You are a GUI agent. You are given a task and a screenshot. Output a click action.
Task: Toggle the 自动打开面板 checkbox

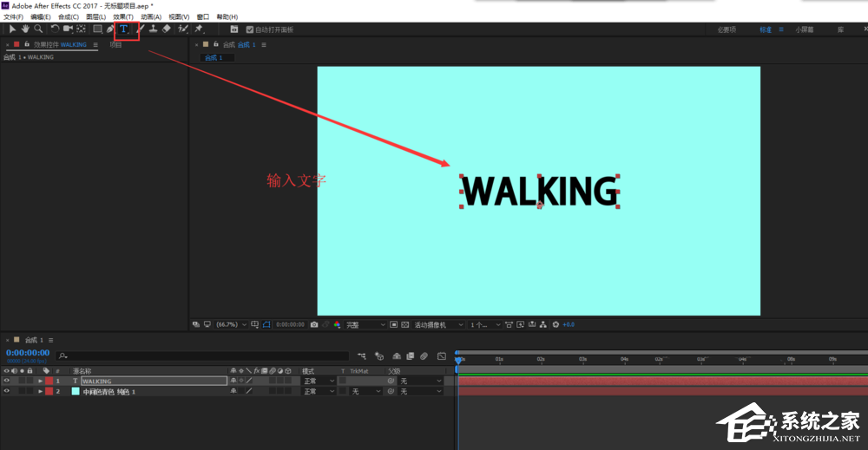click(250, 29)
